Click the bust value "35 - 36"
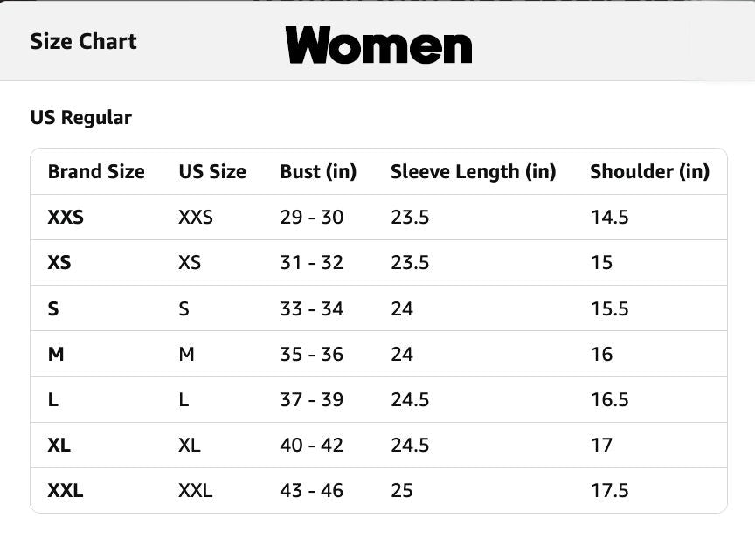 click(311, 355)
